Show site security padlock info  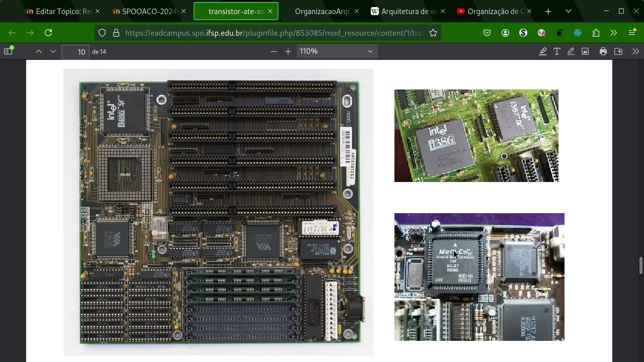116,33
